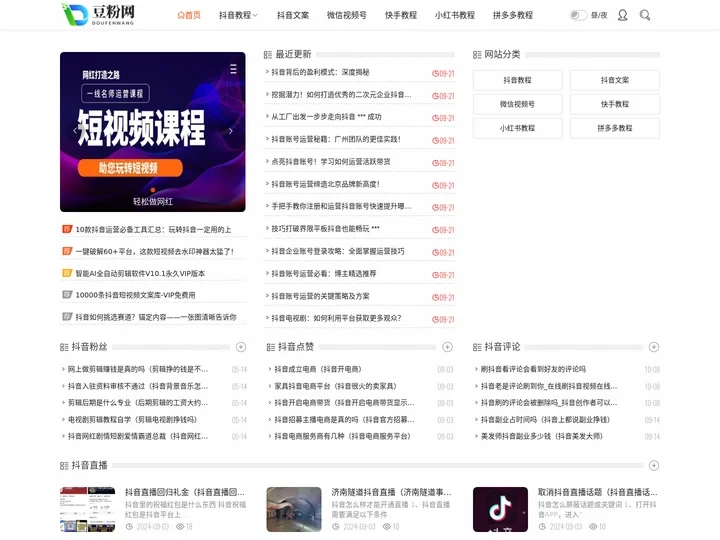
Task: Open recent post 抖音账号运营必看
Action: pos(324,273)
